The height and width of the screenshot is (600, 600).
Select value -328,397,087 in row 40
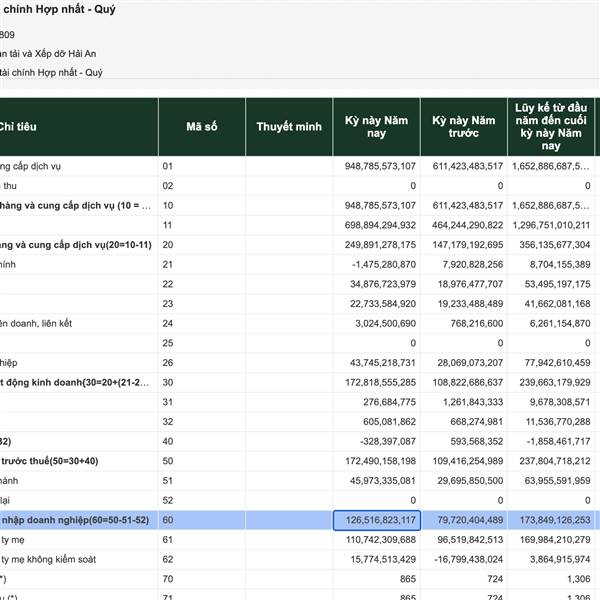388,442
